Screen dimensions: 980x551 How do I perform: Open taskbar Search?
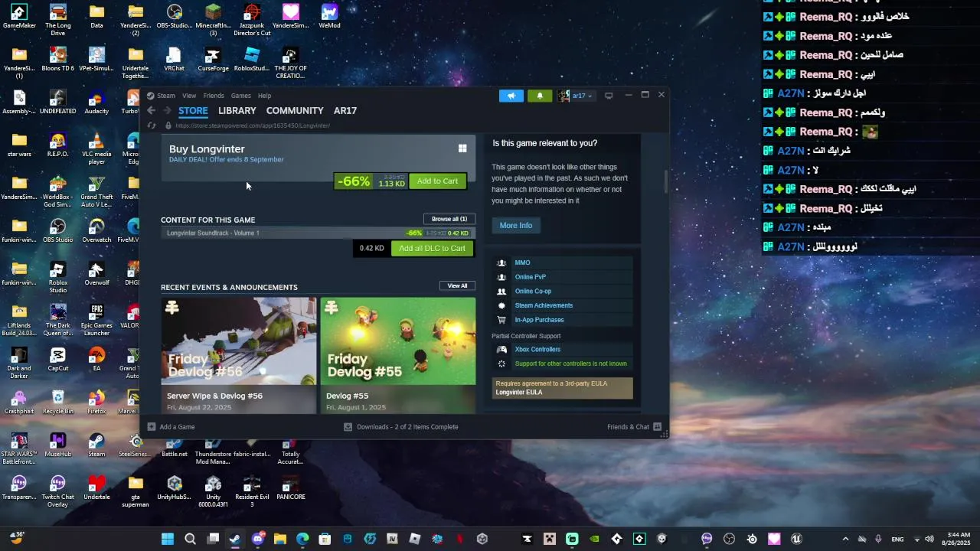(190, 539)
